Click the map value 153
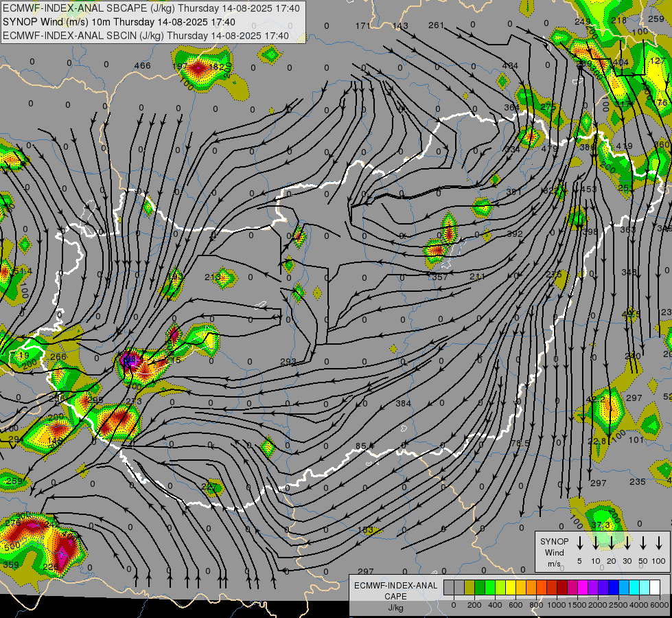The width and height of the screenshot is (672, 618). pos(366,529)
